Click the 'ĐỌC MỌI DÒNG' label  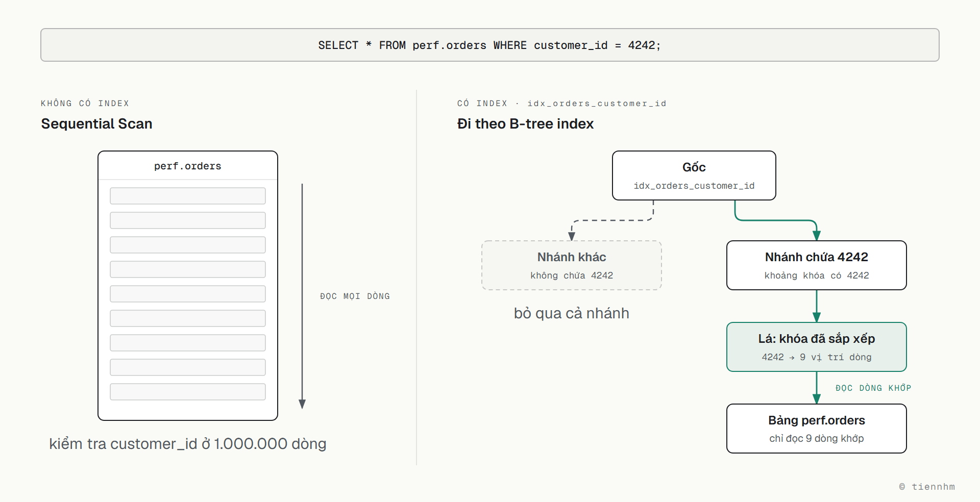[x=355, y=296]
